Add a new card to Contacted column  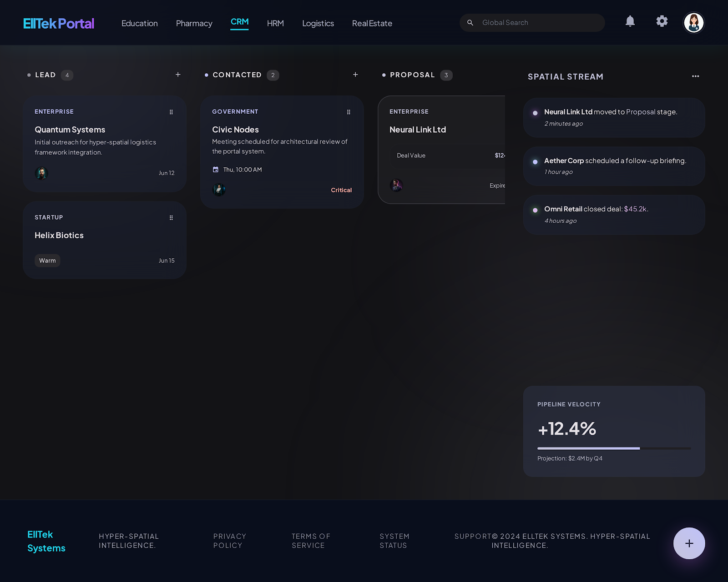click(355, 75)
